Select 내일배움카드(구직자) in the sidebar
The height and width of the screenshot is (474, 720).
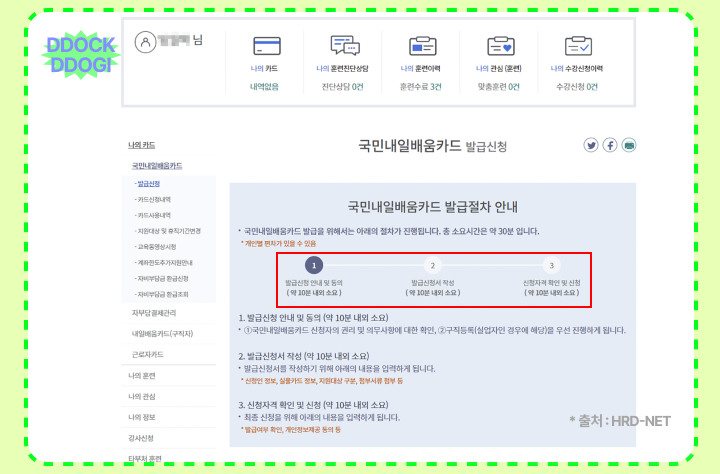click(163, 333)
